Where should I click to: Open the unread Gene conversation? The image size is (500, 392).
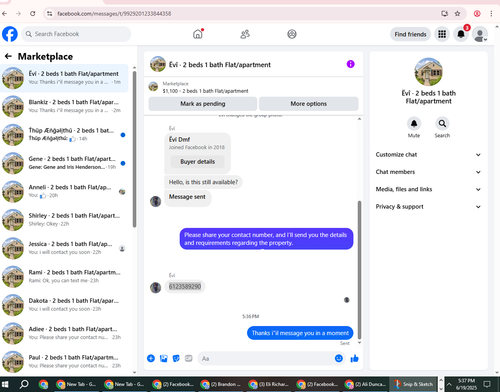pos(64,163)
